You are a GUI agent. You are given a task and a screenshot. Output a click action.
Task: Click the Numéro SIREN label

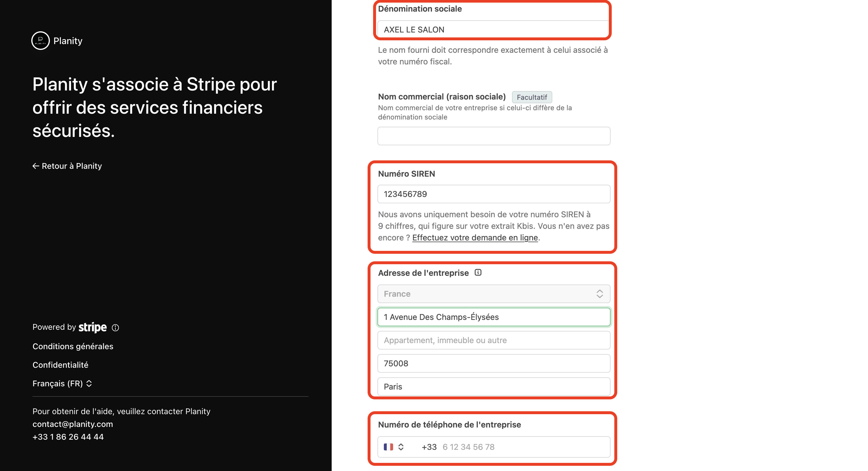coord(406,174)
